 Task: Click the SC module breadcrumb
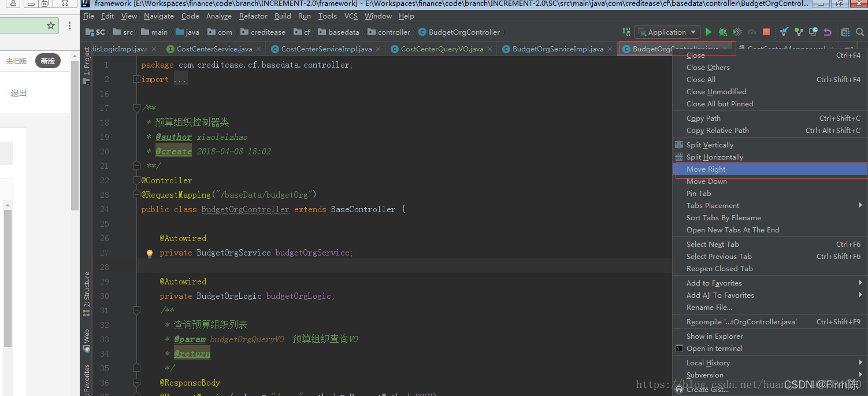pos(96,32)
